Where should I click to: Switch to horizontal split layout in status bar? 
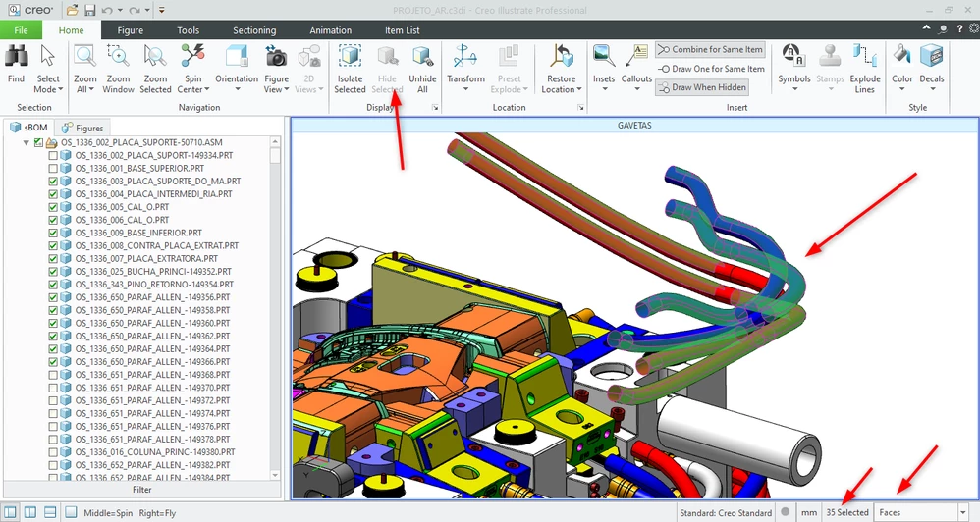point(51,512)
